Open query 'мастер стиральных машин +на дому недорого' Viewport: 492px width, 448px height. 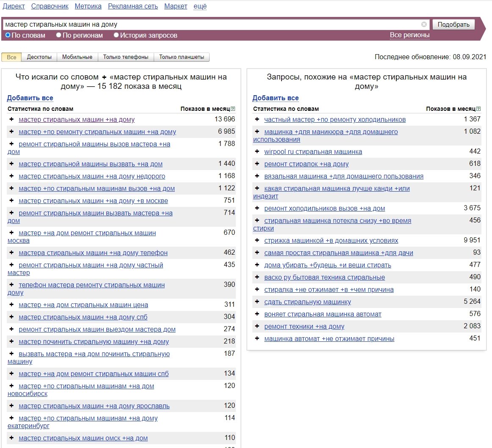pyautogui.click(x=92, y=176)
